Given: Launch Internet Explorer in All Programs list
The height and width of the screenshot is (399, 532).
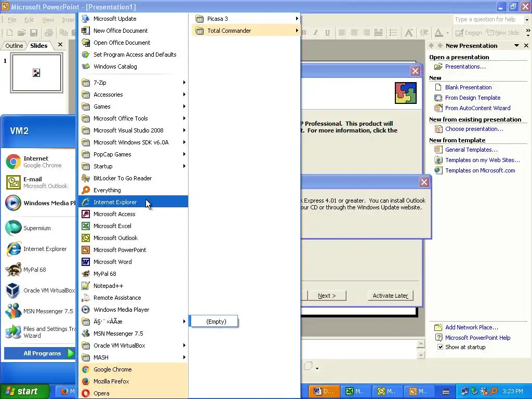Looking at the screenshot, I should [133, 202].
